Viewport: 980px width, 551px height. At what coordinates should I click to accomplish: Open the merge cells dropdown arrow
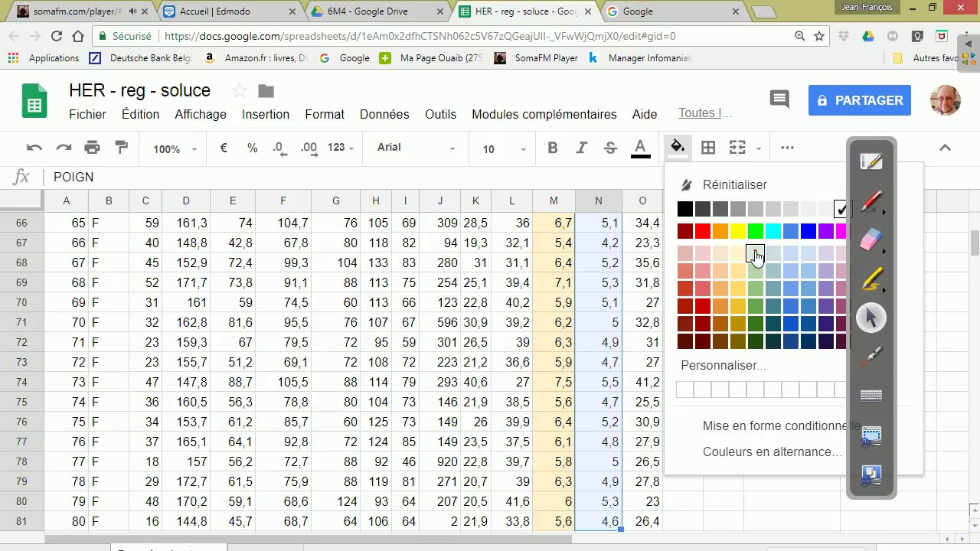[759, 149]
